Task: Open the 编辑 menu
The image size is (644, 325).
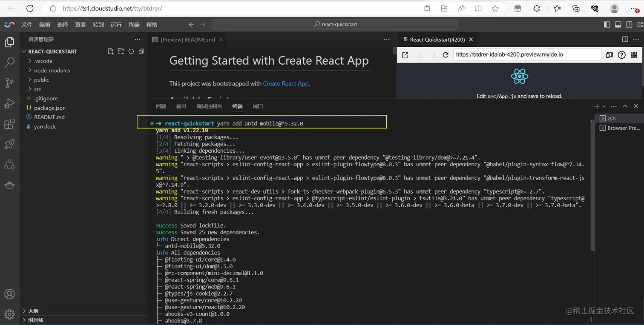Action: (45, 25)
